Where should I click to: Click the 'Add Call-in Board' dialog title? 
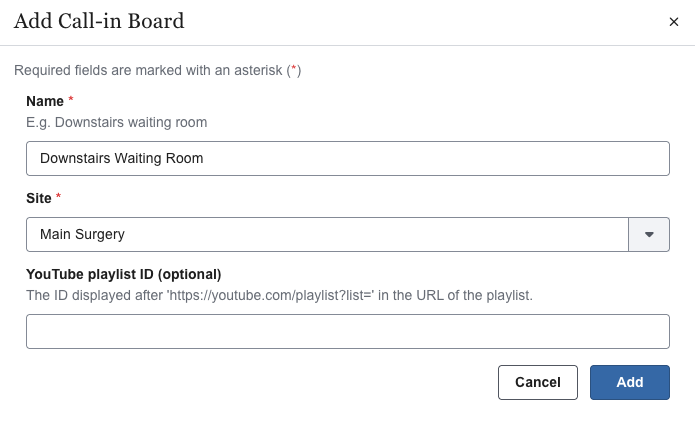coord(99,21)
